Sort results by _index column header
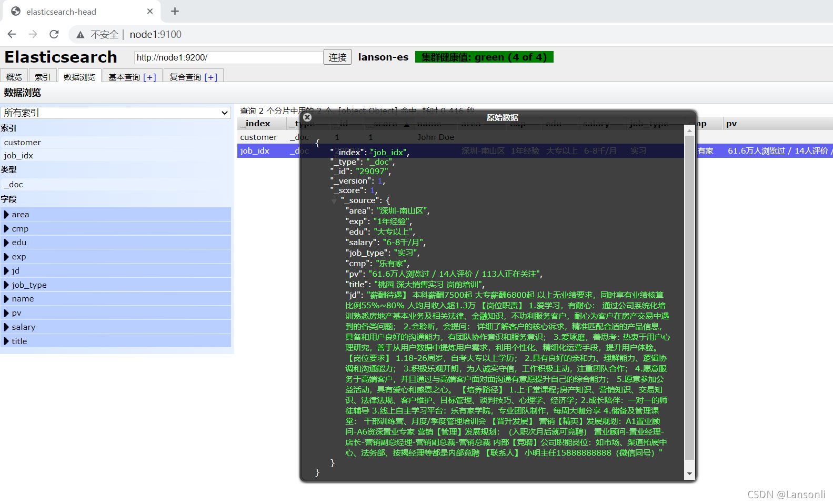Image resolution: width=833 pixels, height=504 pixels. point(262,123)
